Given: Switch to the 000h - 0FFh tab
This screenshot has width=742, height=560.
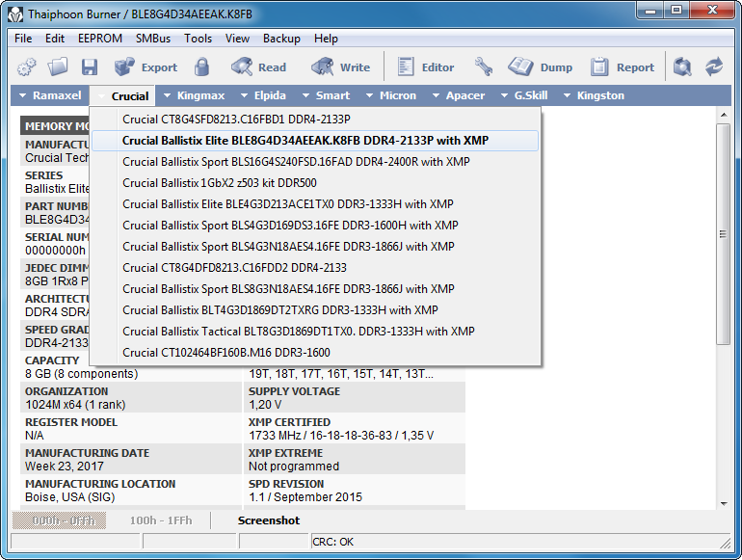Looking at the screenshot, I should pyautogui.click(x=59, y=520).
